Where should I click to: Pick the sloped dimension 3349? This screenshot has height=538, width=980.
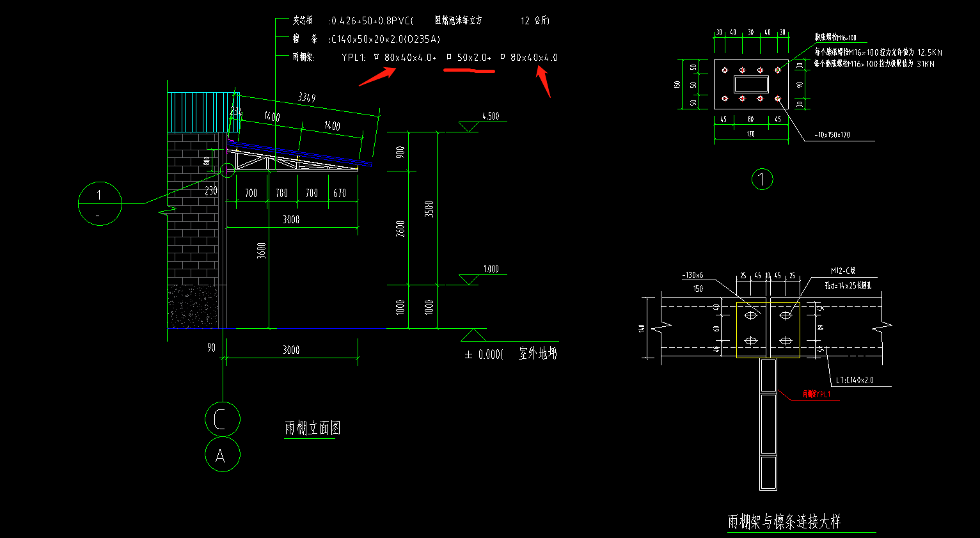(x=306, y=97)
